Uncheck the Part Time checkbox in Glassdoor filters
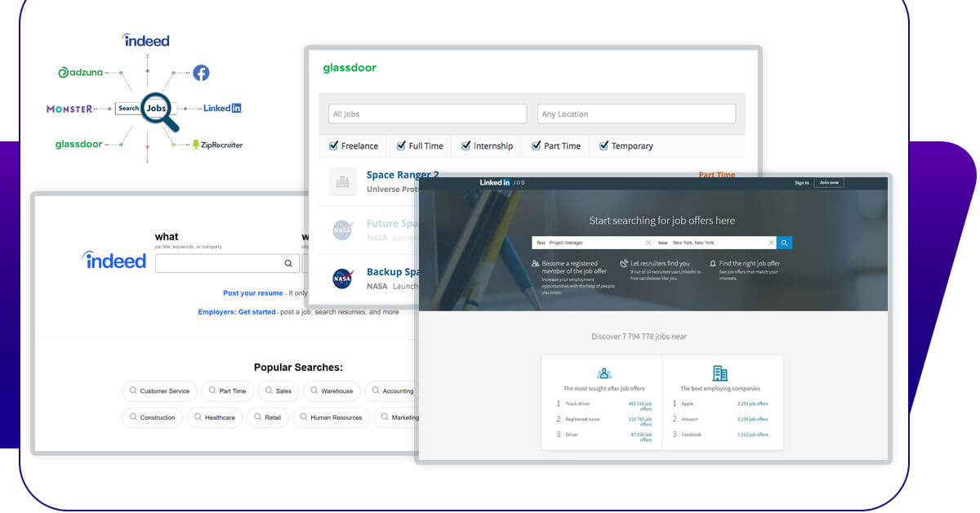 tap(537, 145)
